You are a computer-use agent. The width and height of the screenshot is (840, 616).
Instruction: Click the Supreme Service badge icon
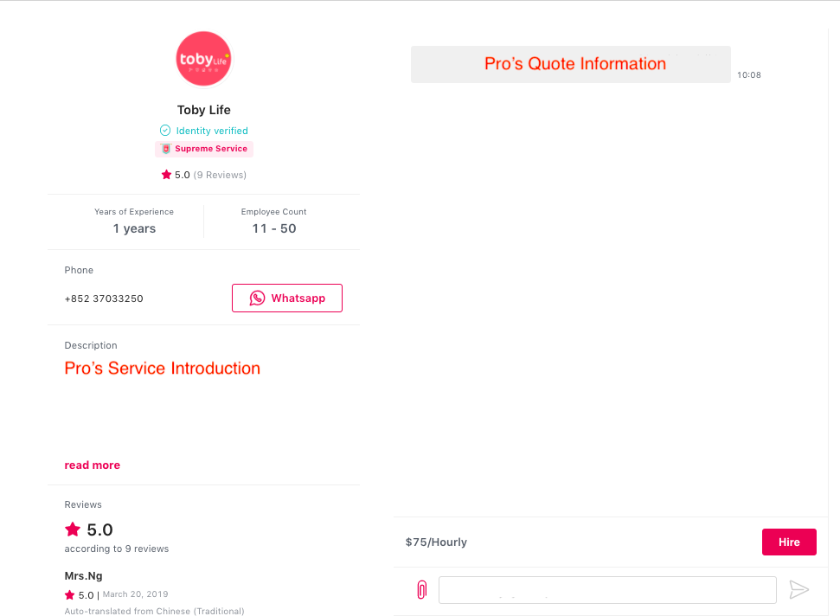click(166, 149)
